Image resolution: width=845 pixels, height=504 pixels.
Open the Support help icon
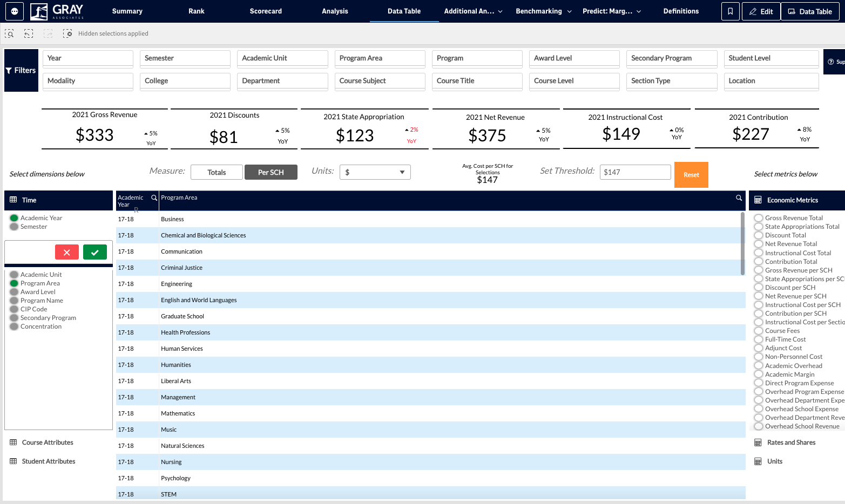tap(830, 62)
